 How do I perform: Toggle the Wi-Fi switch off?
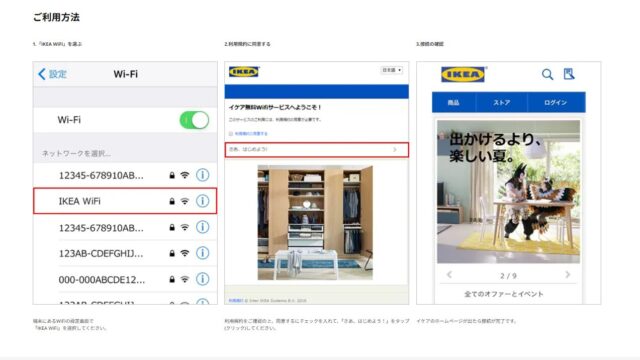[194, 120]
